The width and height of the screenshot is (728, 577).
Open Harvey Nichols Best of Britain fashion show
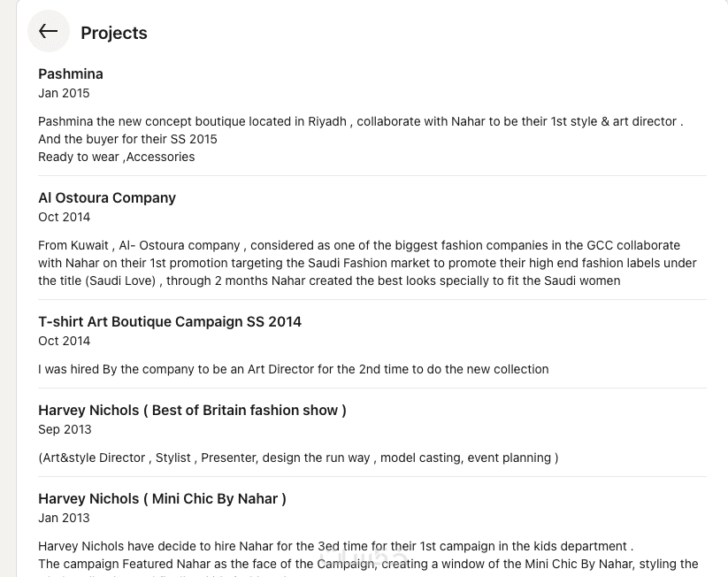click(x=192, y=411)
